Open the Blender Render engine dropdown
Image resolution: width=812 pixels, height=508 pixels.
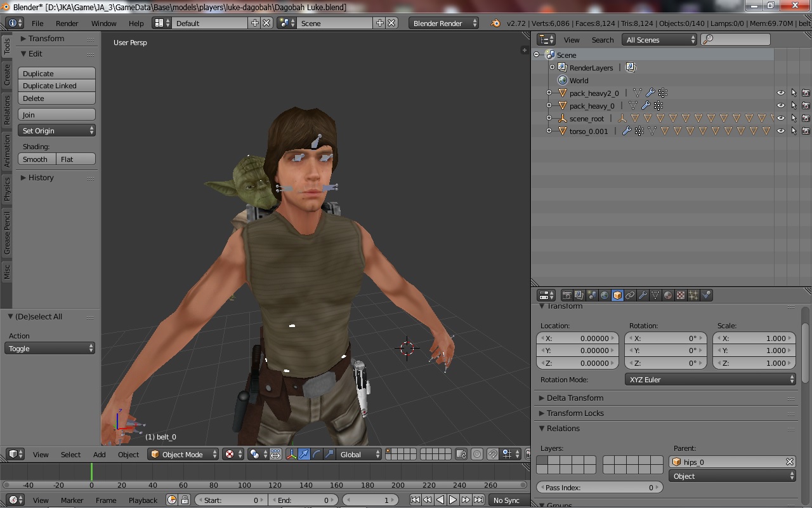[445, 23]
